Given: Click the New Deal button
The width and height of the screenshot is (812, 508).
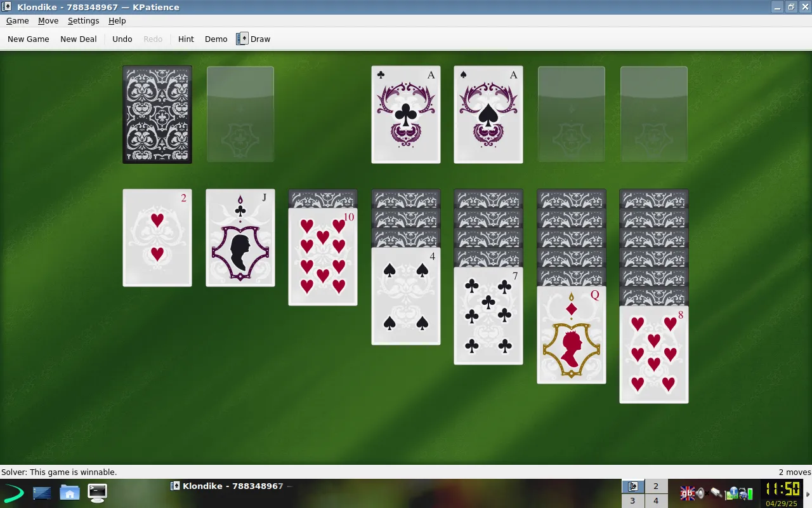Looking at the screenshot, I should pos(79,39).
